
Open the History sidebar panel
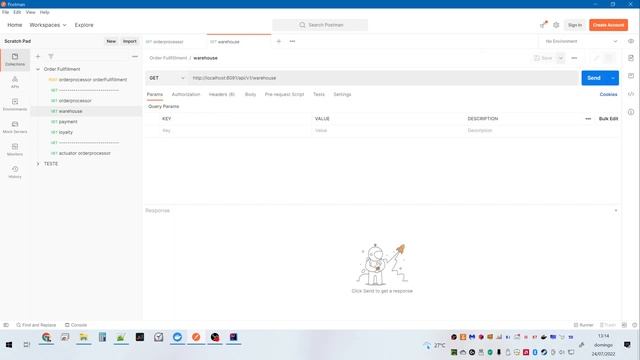coord(15,172)
